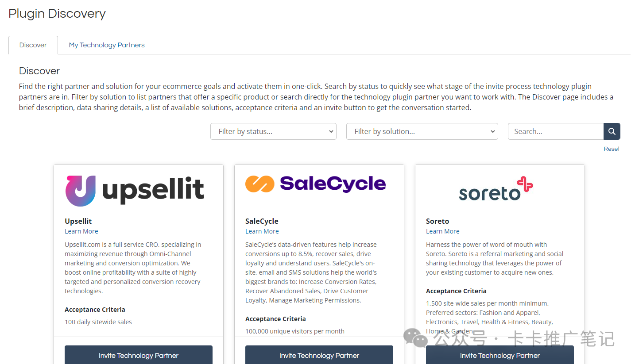This screenshot has width=635, height=364.
Task: Click the Soreto logo image
Action: [x=496, y=189]
